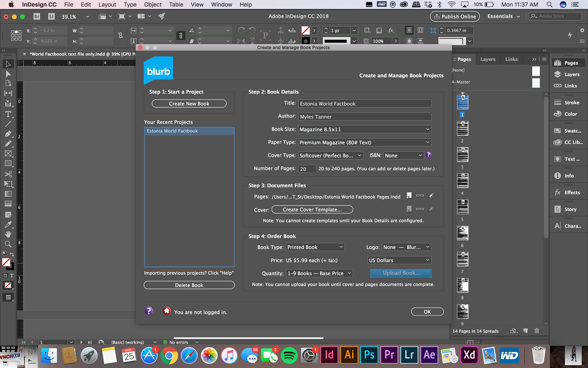
Task: Open the Layout menu
Action: (x=107, y=5)
